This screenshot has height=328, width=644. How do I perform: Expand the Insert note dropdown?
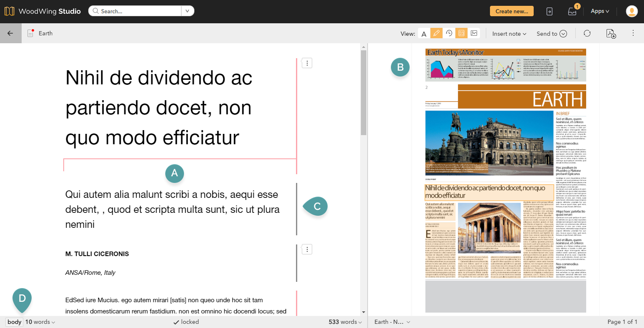[x=509, y=34]
